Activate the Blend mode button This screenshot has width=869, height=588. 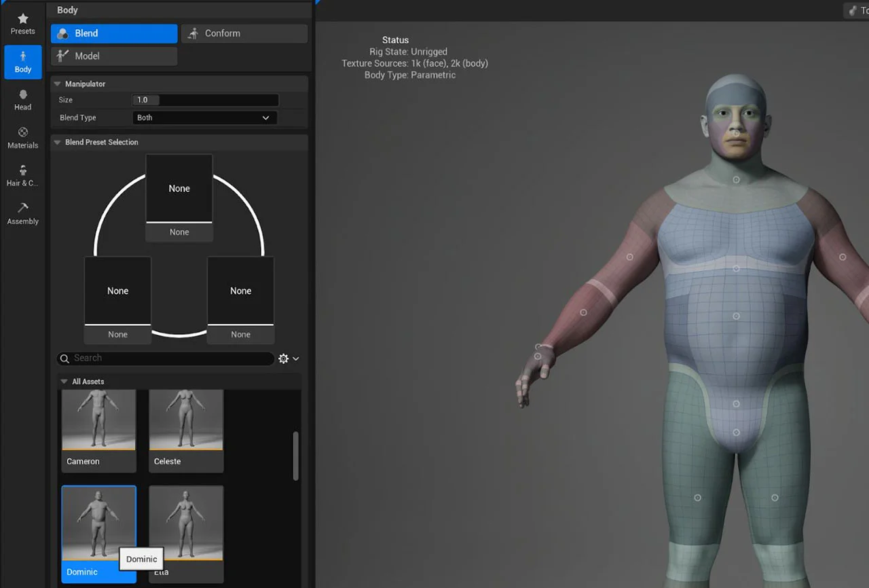click(114, 33)
